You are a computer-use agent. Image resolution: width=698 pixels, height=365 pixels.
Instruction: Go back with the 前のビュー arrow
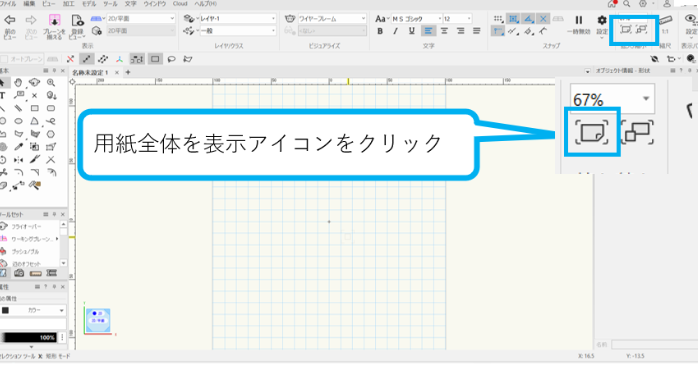pos(9,20)
